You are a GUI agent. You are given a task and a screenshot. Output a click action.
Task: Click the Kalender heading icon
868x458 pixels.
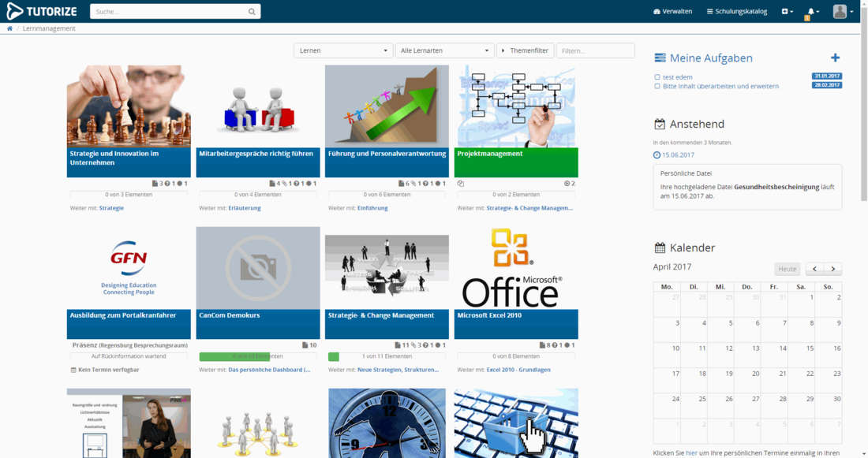tap(660, 248)
